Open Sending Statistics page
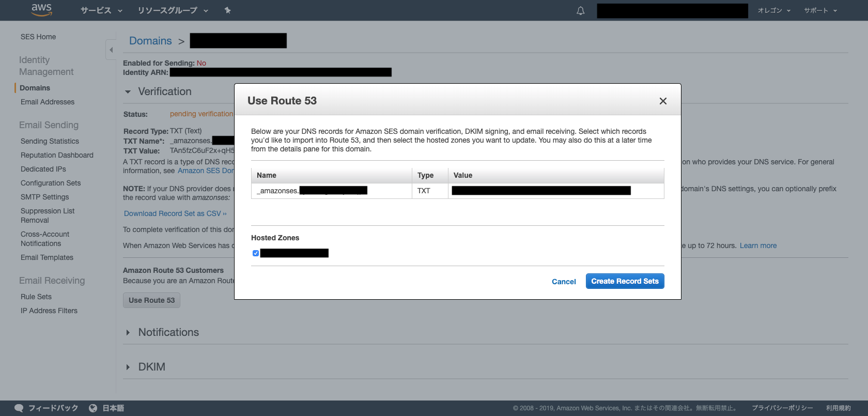 coord(50,141)
